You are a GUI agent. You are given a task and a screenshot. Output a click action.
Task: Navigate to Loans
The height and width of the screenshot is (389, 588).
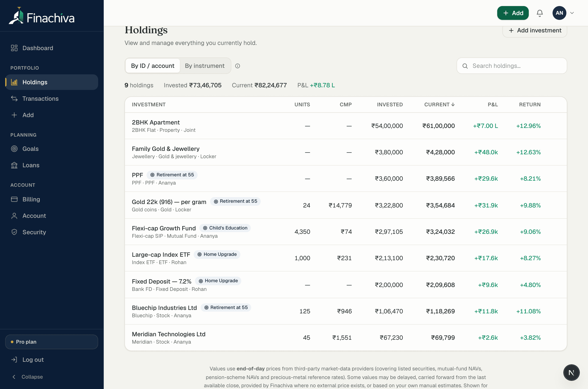pyautogui.click(x=52, y=165)
